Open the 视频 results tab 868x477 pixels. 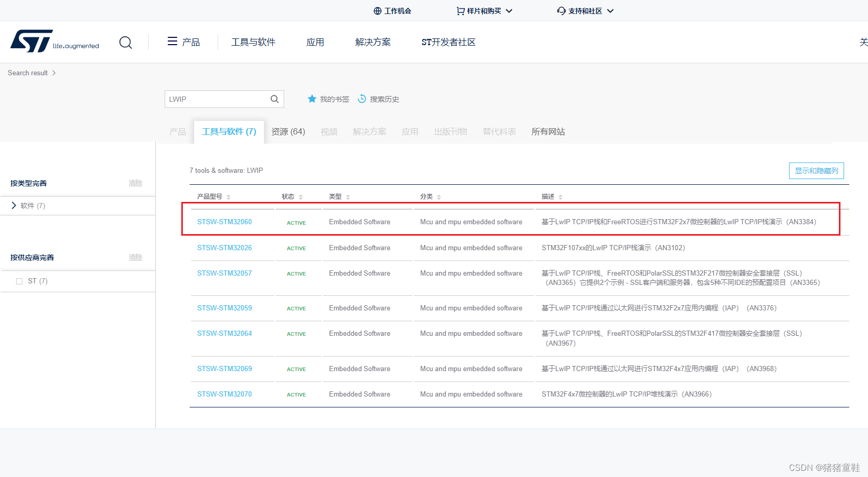coord(329,132)
